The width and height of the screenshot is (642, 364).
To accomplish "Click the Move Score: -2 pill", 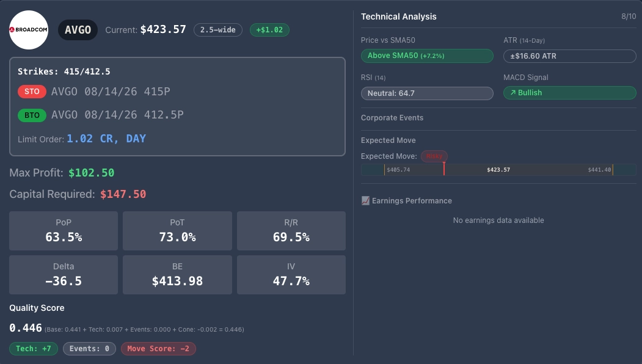I will [158, 349].
